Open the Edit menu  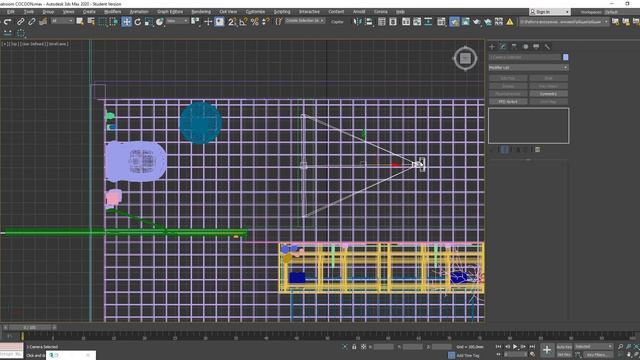(11, 12)
